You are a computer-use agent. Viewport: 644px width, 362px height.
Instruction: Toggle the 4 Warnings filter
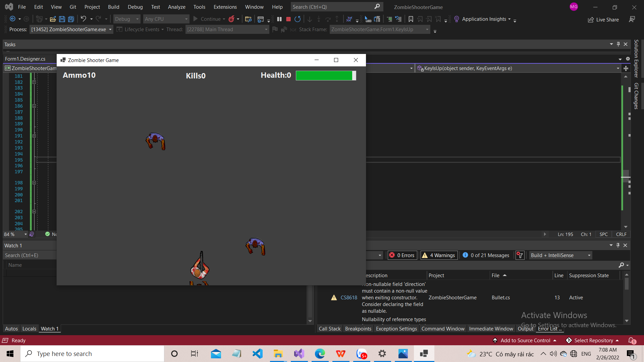tap(438, 255)
